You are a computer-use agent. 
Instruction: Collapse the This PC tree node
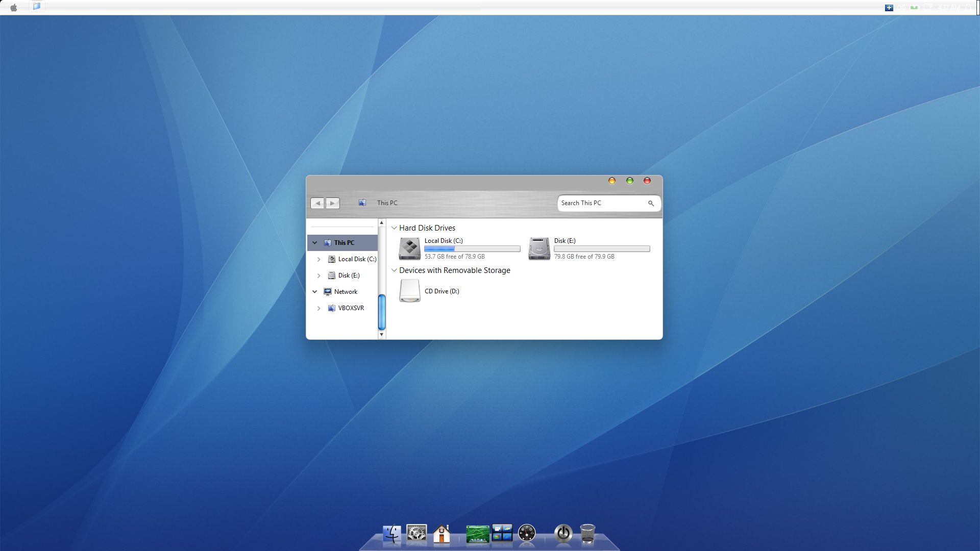(x=315, y=243)
